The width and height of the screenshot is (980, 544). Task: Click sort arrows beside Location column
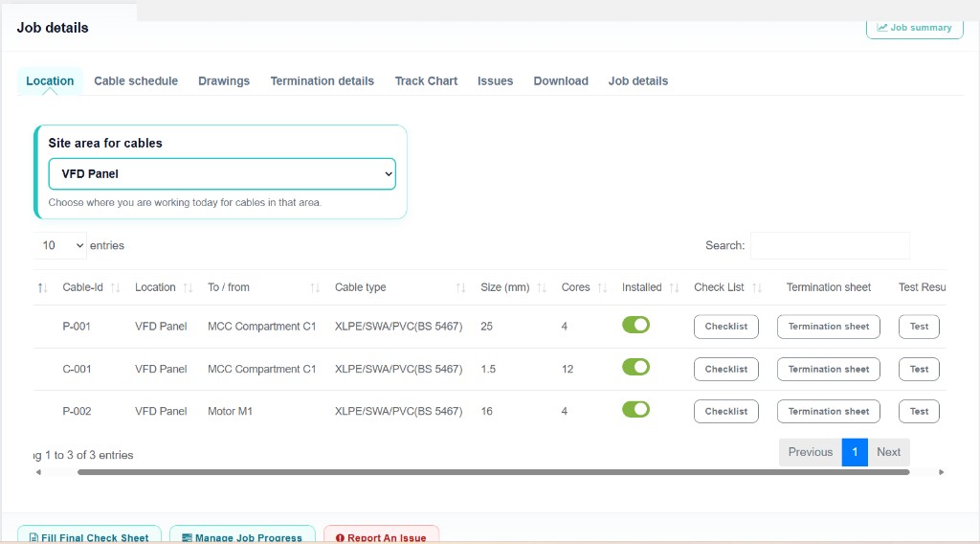188,288
